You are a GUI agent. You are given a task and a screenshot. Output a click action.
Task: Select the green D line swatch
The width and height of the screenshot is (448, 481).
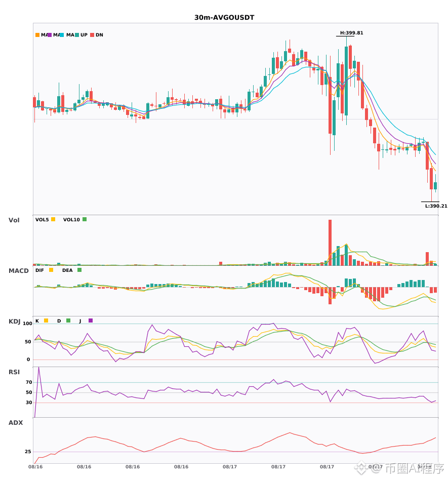(x=68, y=320)
